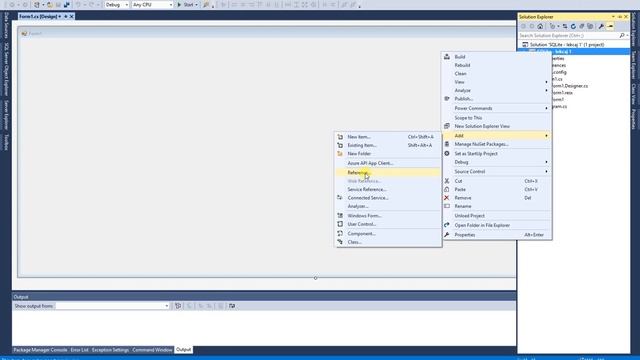This screenshot has width=640, height=360.
Task: Choose Unload Project from context menu
Action: pyautogui.click(x=497, y=216)
